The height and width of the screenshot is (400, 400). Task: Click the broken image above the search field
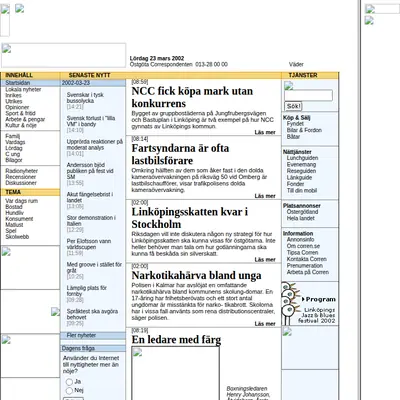pyautogui.click(x=289, y=86)
